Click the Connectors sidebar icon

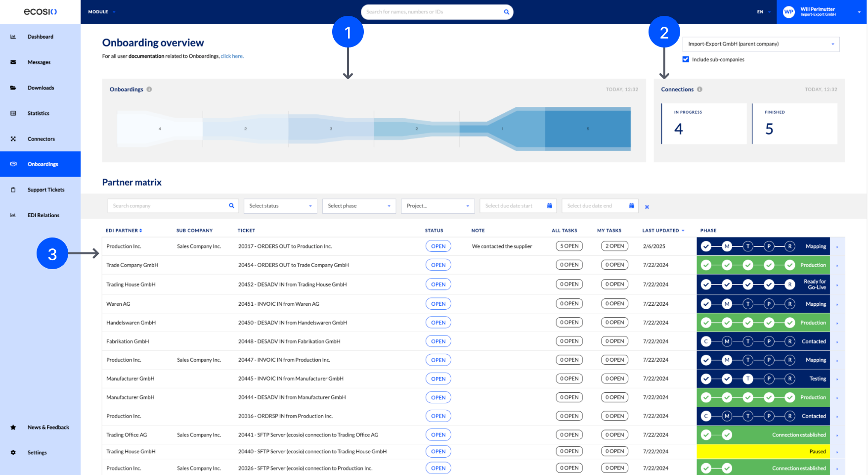(x=13, y=139)
